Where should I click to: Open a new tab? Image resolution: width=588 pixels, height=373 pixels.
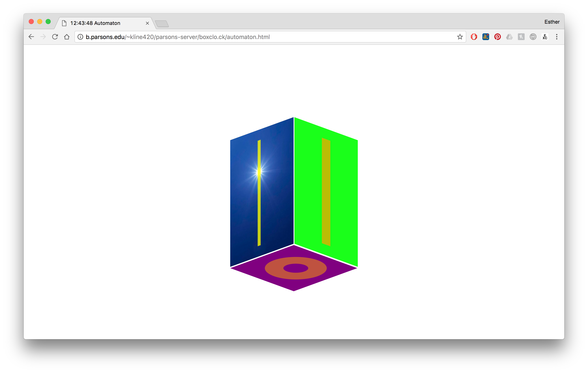tap(162, 24)
